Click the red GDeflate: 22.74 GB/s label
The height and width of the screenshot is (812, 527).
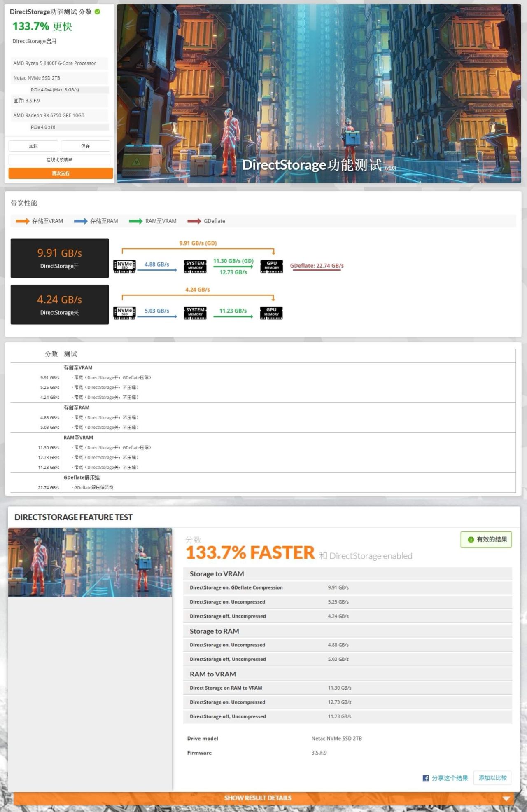(x=317, y=266)
